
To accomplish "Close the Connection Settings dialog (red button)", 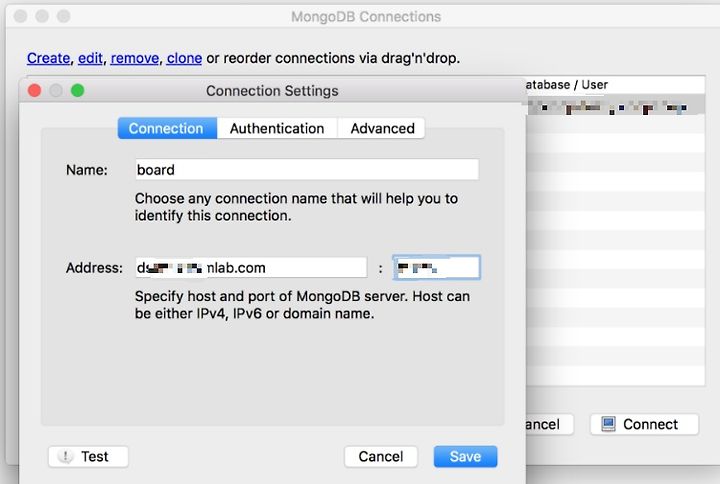I will 34,90.
